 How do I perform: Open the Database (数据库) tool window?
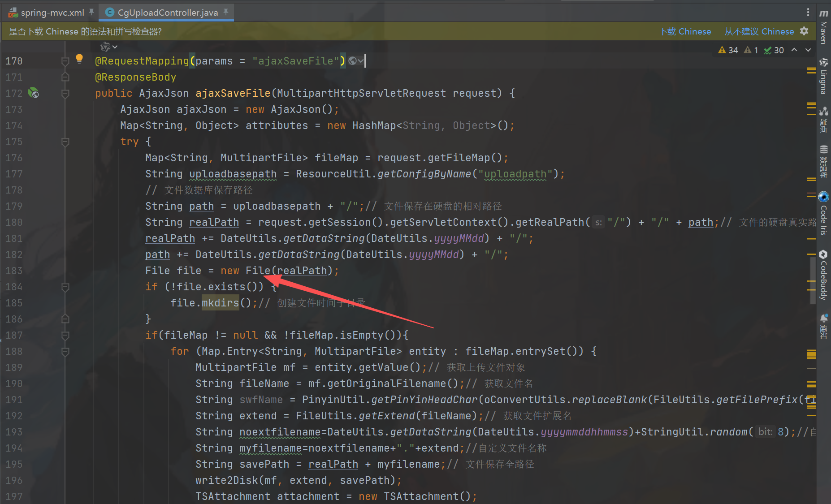pyautogui.click(x=823, y=161)
